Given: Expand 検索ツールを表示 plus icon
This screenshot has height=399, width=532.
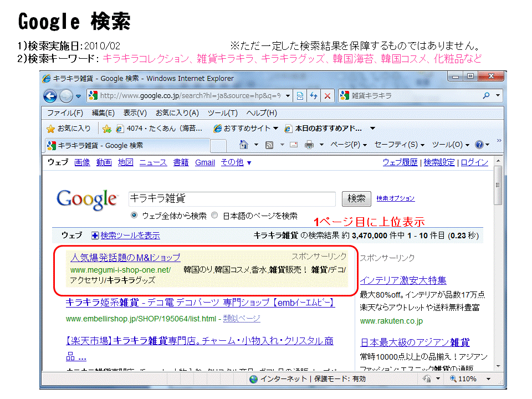Looking at the screenshot, I should point(95,236).
